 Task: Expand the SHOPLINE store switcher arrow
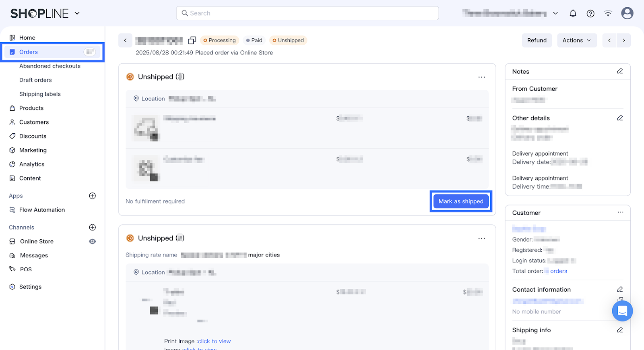click(x=77, y=13)
